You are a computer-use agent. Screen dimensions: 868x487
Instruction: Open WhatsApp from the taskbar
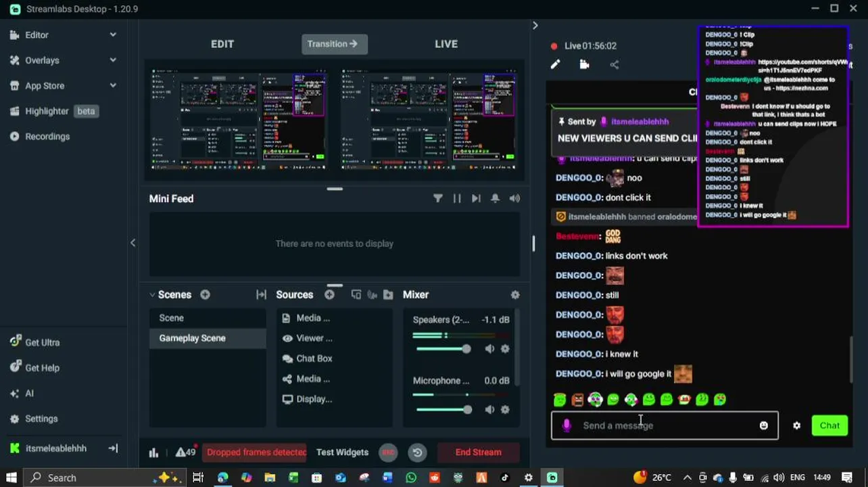coord(411,478)
